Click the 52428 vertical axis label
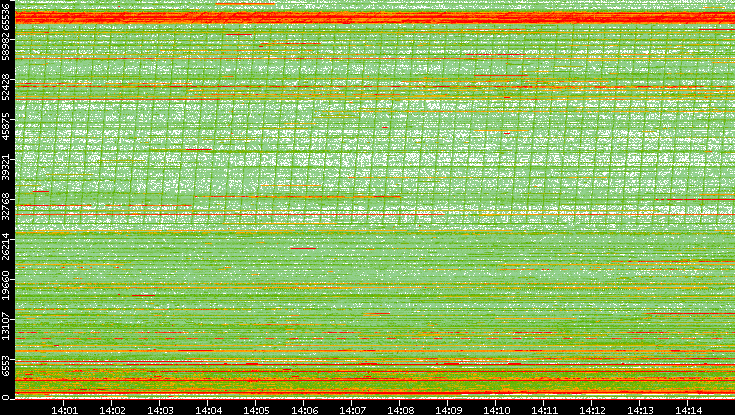 (5, 87)
